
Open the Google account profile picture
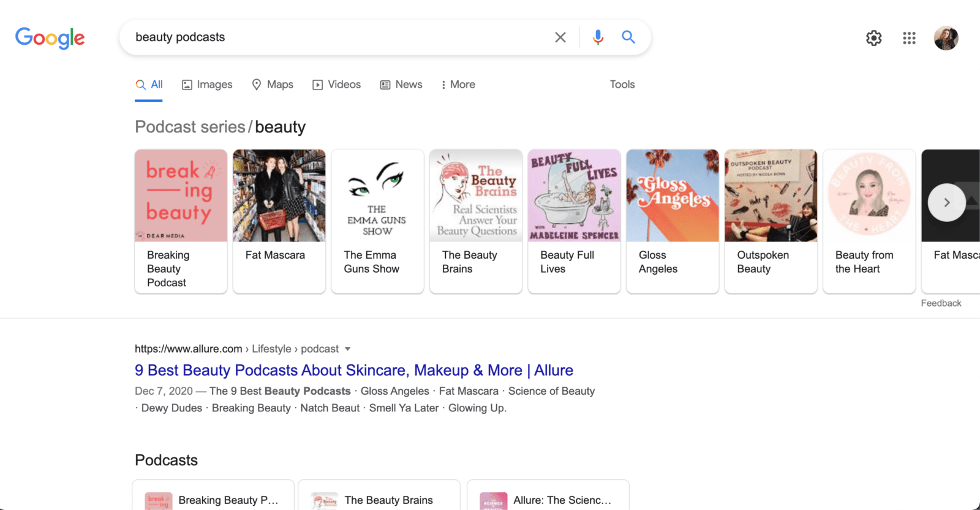click(946, 38)
